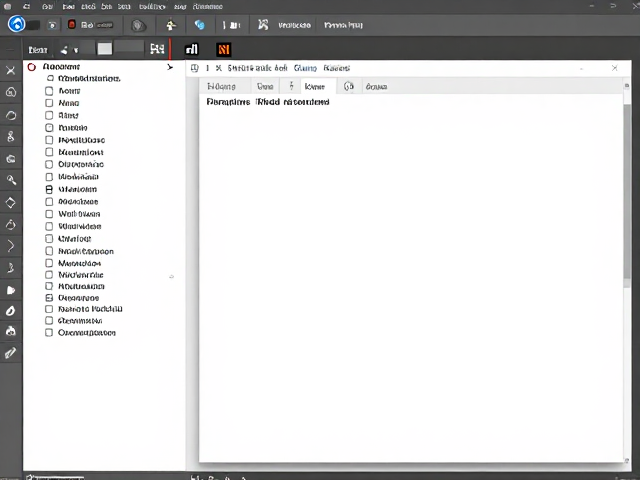Select the right chevron icon in left sidebar
Image resolution: width=640 pixels, height=480 pixels.
coord(11,246)
